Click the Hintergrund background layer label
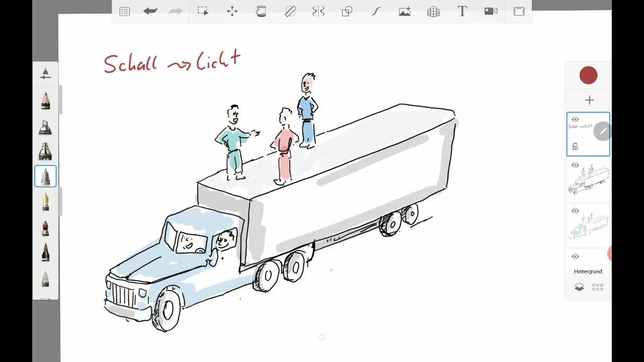Screen dimensions: 644x362 (588, 271)
